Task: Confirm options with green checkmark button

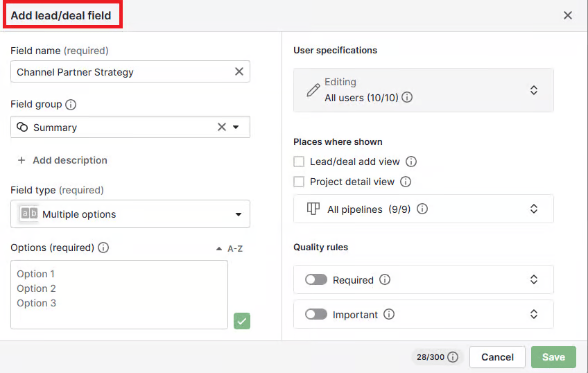Action: (242, 321)
